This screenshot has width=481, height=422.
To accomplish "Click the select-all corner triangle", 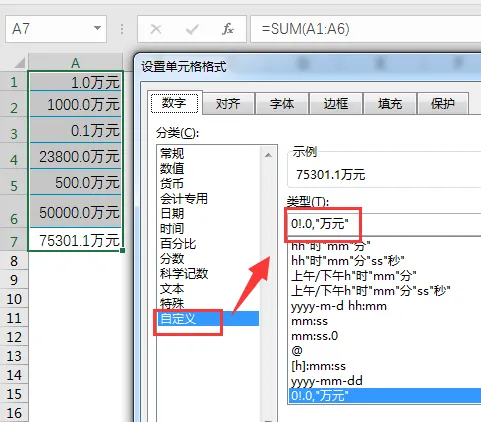I will (x=20, y=63).
